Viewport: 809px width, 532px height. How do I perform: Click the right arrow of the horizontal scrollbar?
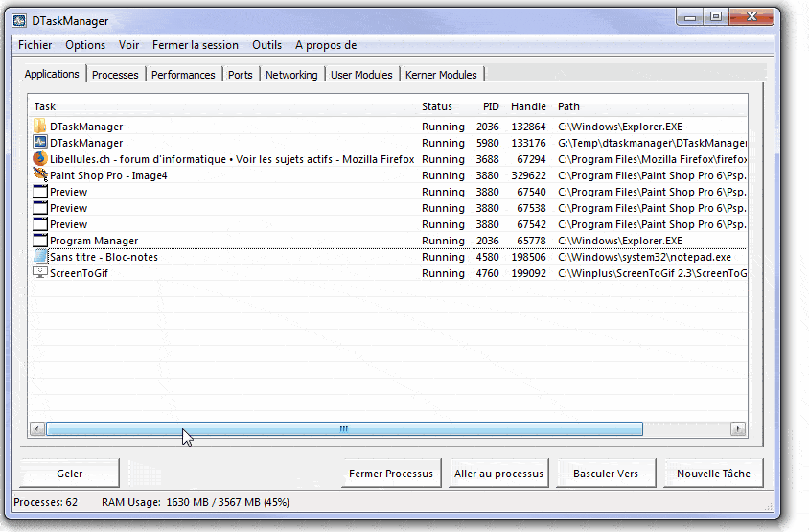point(738,428)
